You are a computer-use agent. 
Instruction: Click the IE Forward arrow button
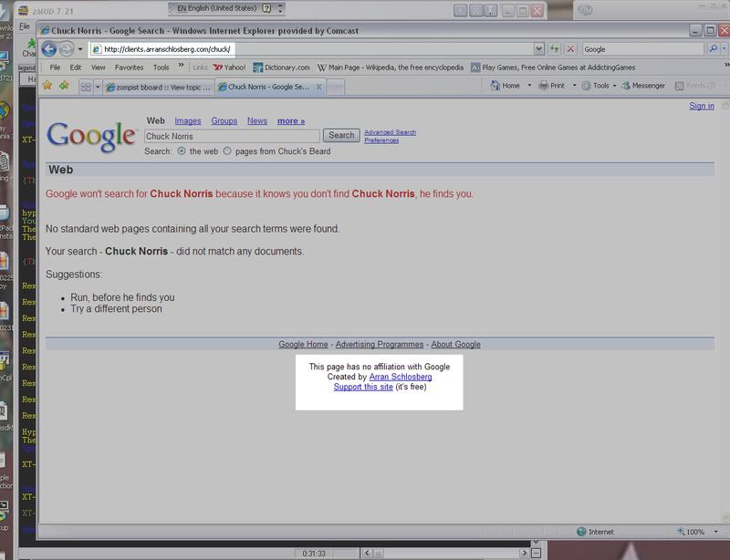67,49
